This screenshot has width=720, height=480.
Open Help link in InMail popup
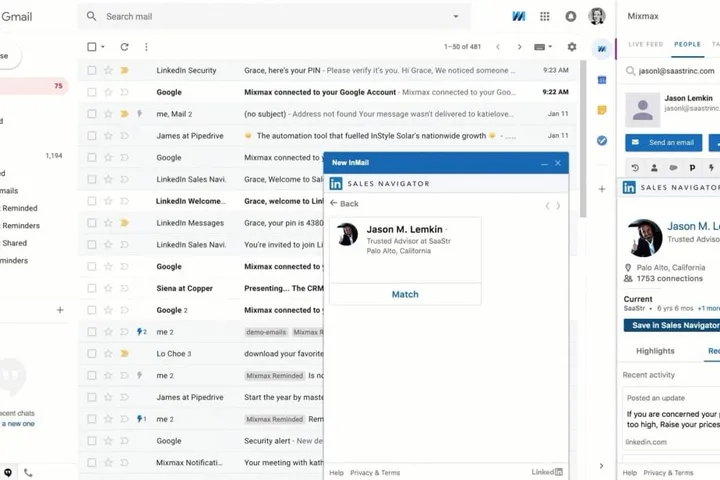336,473
